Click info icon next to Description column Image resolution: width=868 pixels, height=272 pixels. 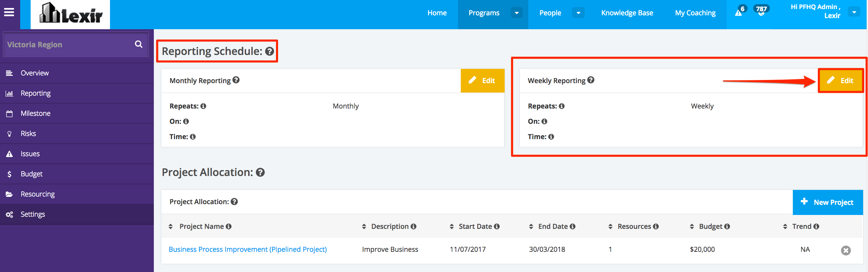pos(413,226)
